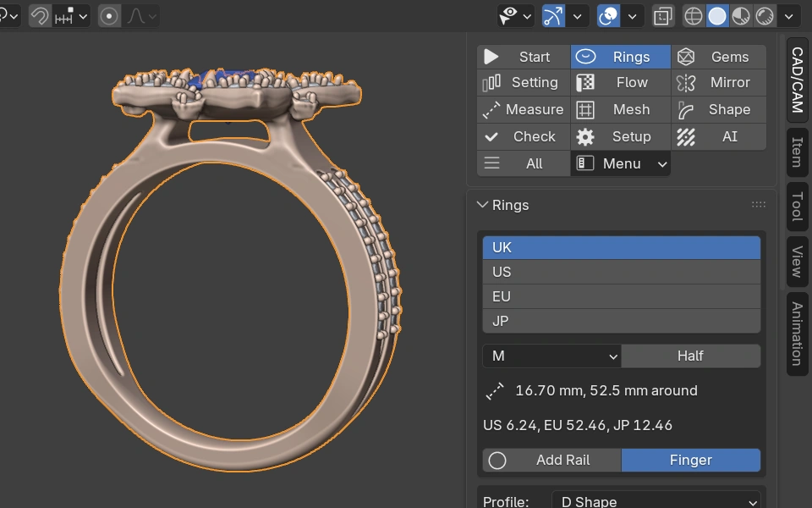
Task: Toggle show gizmo button
Action: 553,16
